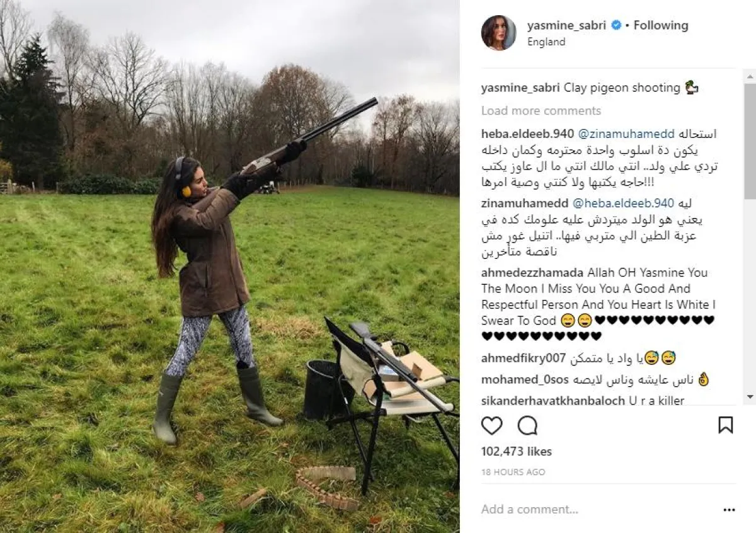
Task: Toggle the Following status button
Action: [x=661, y=25]
